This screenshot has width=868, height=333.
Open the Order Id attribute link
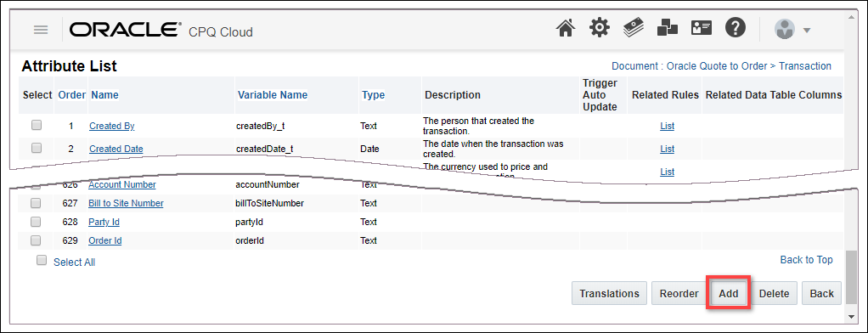pyautogui.click(x=105, y=240)
